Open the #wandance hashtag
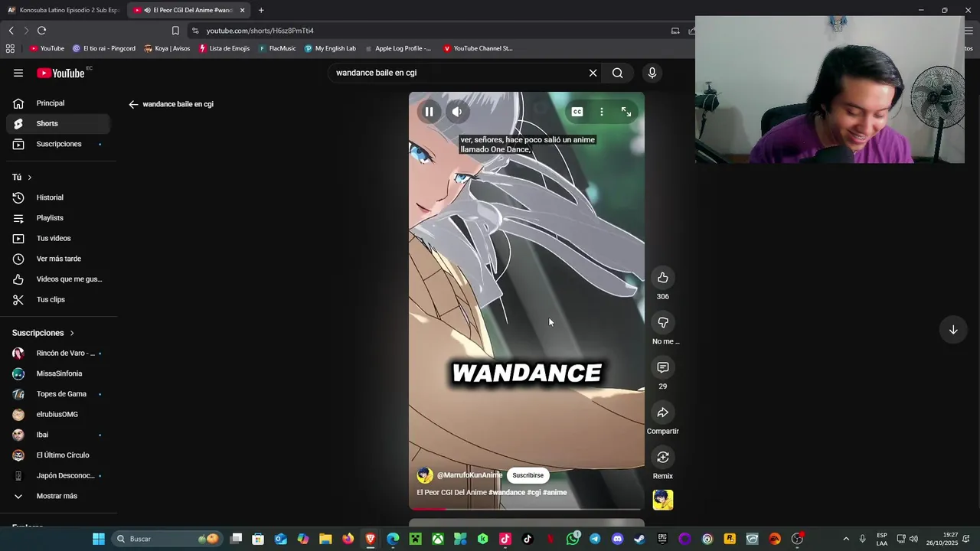 (507, 492)
